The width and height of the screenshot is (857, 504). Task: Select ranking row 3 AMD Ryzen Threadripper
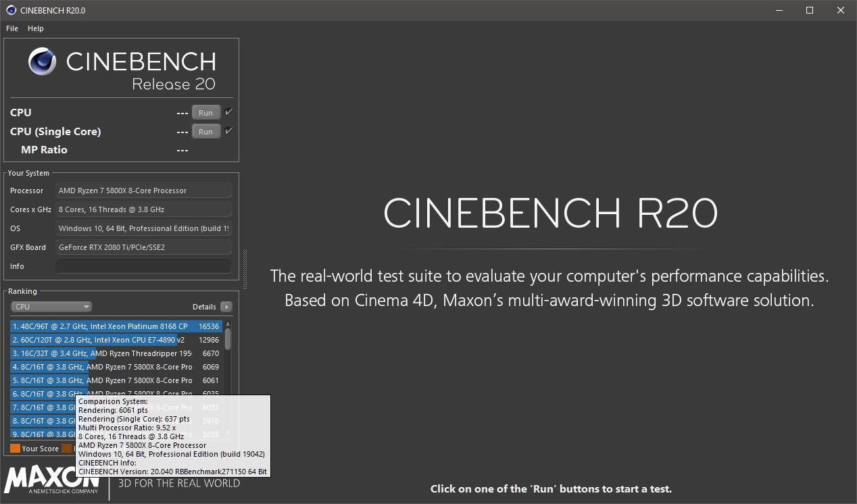pos(116,353)
